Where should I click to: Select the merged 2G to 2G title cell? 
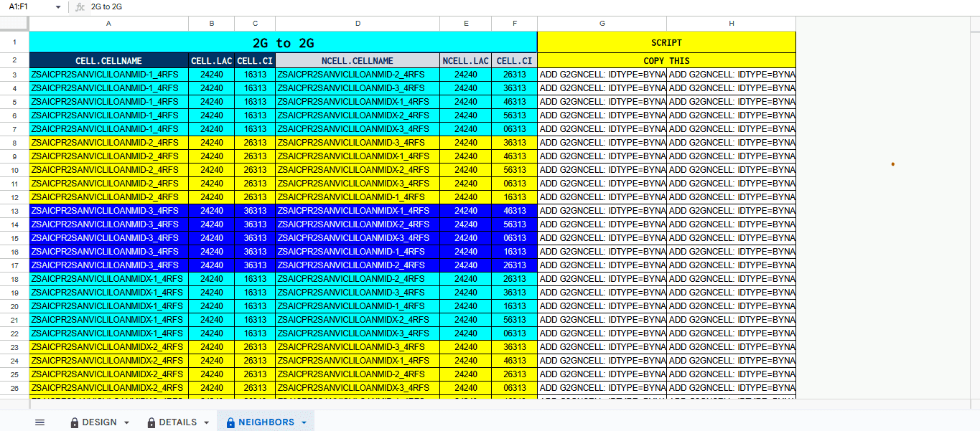[283, 43]
